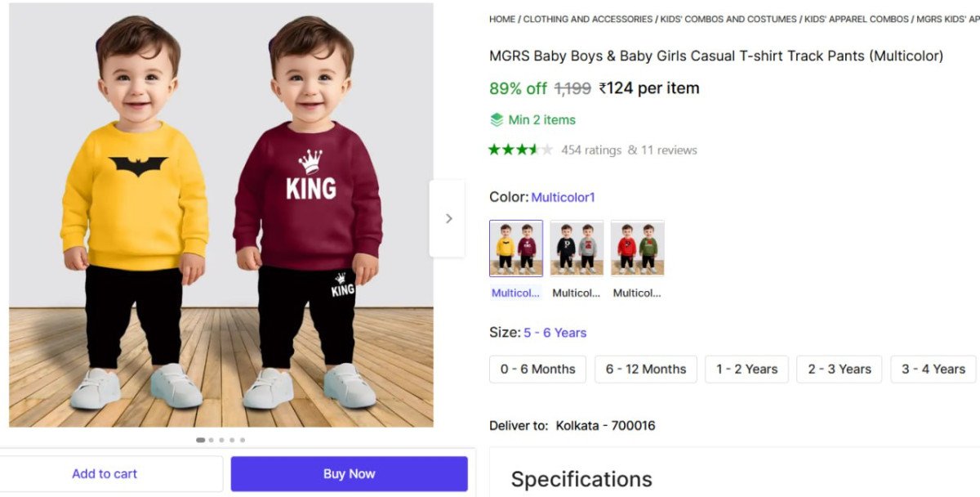Open the 454 ratings & 11 reviews link
980x497 pixels.
tap(629, 150)
